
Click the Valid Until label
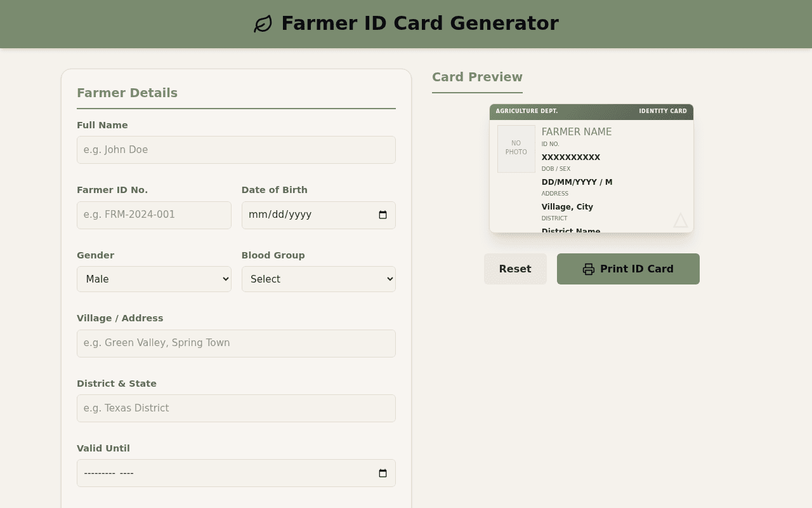click(x=103, y=448)
